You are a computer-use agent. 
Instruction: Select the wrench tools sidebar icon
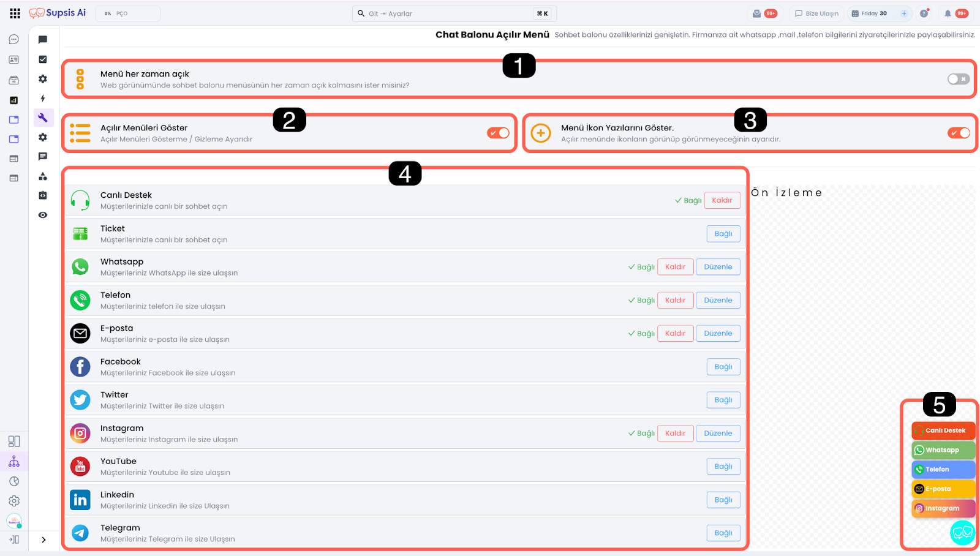(43, 118)
